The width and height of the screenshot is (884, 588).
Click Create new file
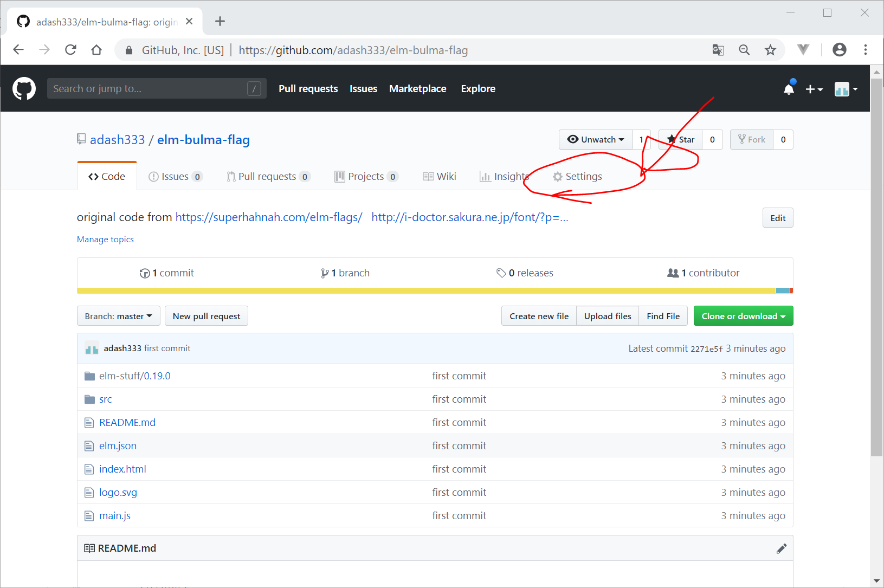click(539, 316)
